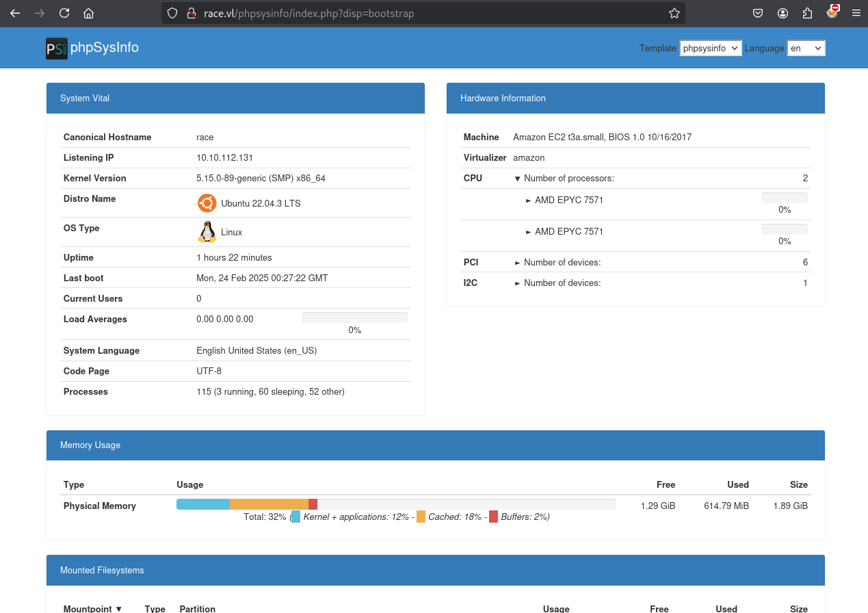868x613 pixels.
Task: Open the Firefox account menu
Action: 782,13
